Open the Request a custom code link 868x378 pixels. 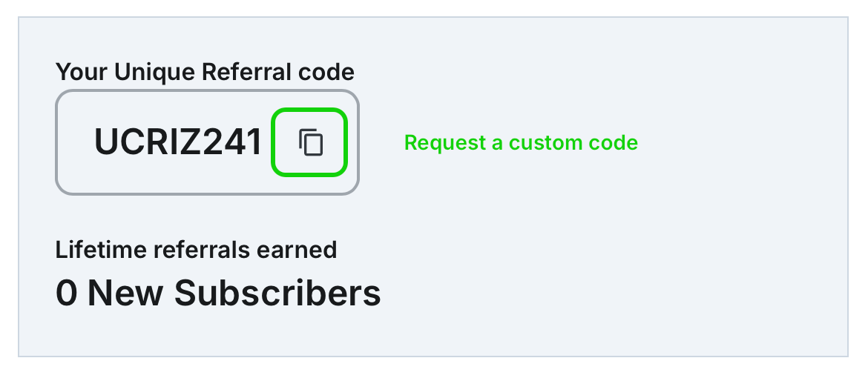point(521,142)
